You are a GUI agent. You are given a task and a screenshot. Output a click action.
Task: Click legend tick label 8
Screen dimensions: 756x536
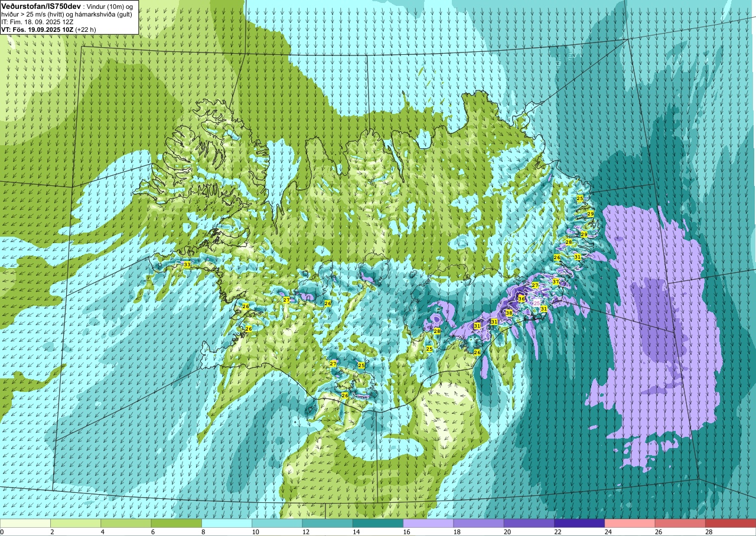pos(202,532)
